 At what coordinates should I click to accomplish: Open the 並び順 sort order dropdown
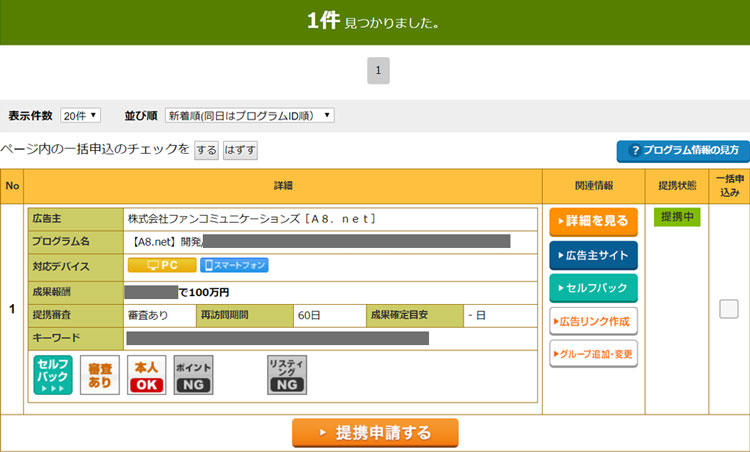[250, 115]
